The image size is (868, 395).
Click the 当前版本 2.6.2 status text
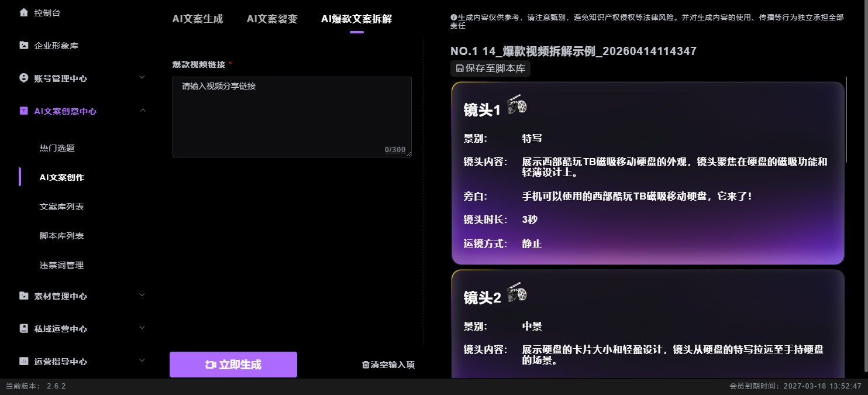36,386
